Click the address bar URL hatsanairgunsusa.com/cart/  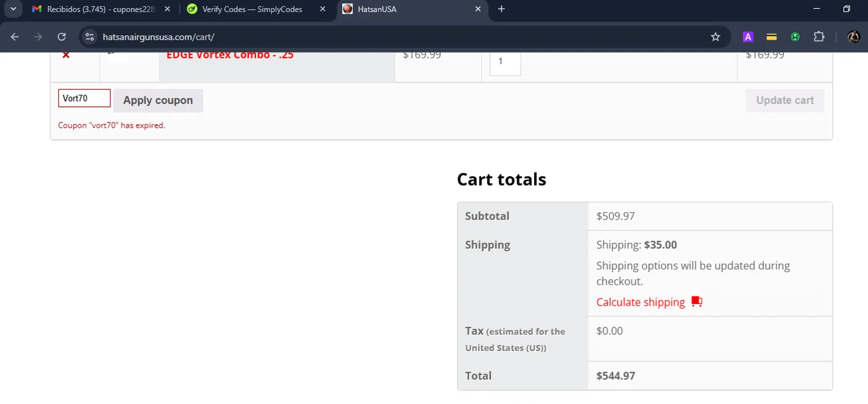click(x=159, y=37)
